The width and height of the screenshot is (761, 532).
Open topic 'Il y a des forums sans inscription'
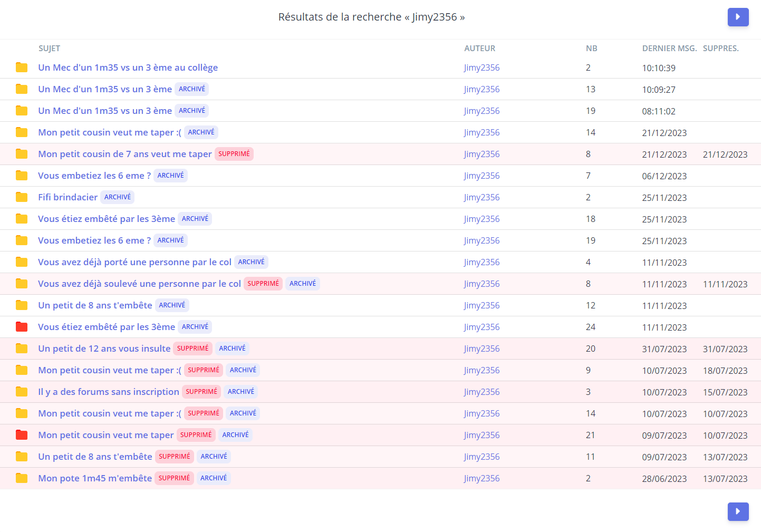click(109, 392)
